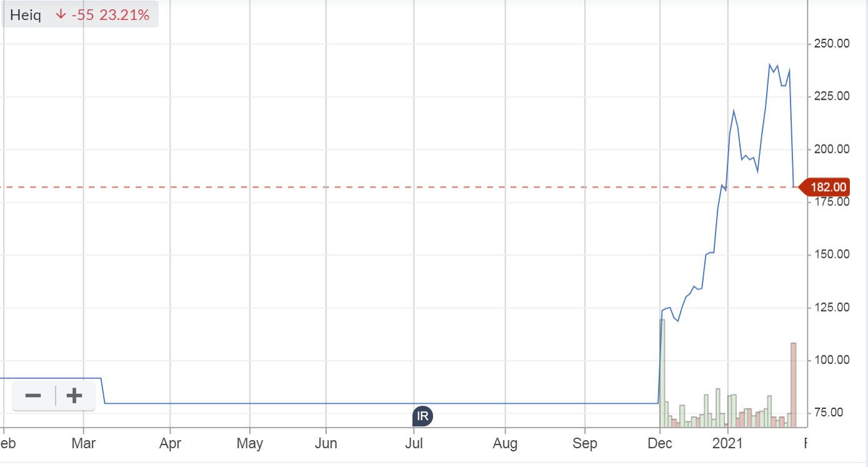Click the dashed red current price line
This screenshot has height=467, width=868.
[x=375, y=187]
